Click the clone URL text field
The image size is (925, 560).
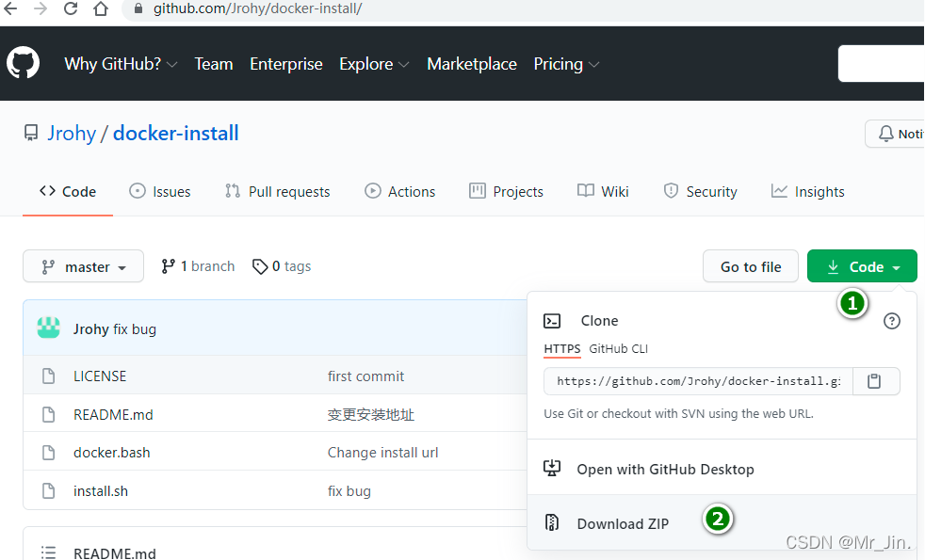click(699, 381)
